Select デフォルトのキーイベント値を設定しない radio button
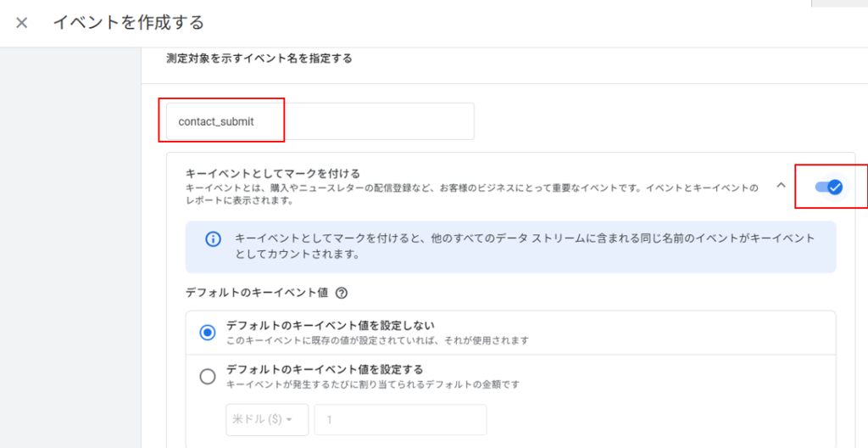The image size is (868, 448). pos(208,333)
